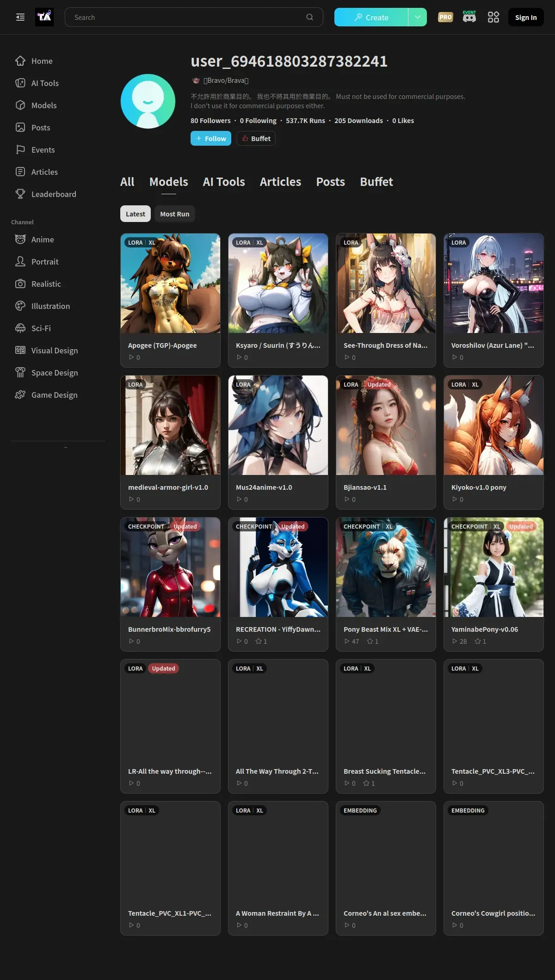The width and height of the screenshot is (555, 980).
Task: Switch to the Buffet tab
Action: [376, 182]
